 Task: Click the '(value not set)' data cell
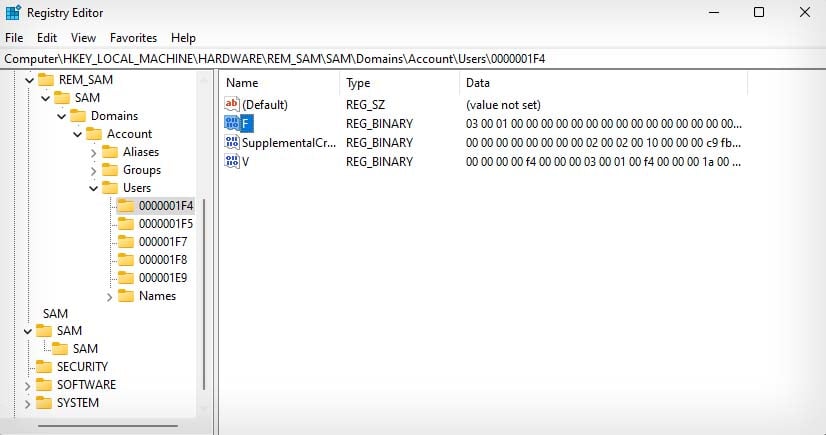(503, 104)
